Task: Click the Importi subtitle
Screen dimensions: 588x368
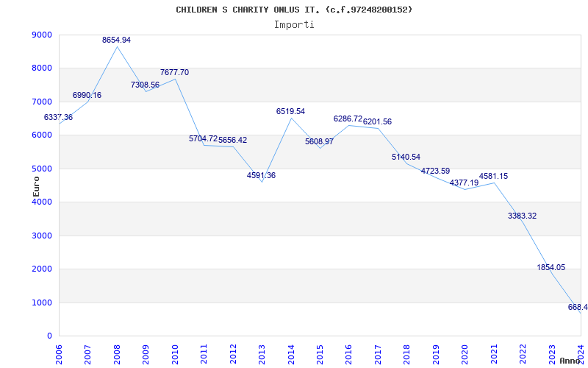Action: 294,25
